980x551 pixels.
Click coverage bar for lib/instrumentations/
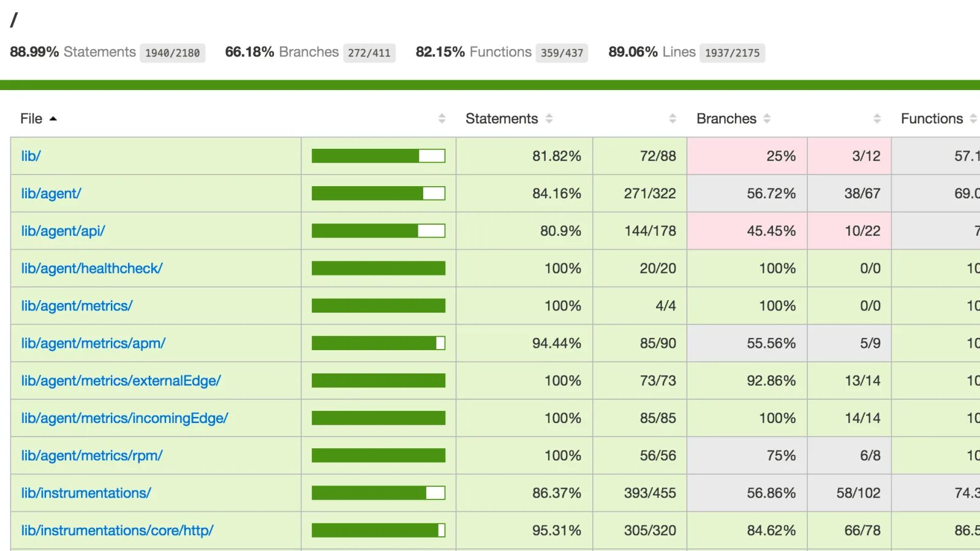(x=379, y=493)
